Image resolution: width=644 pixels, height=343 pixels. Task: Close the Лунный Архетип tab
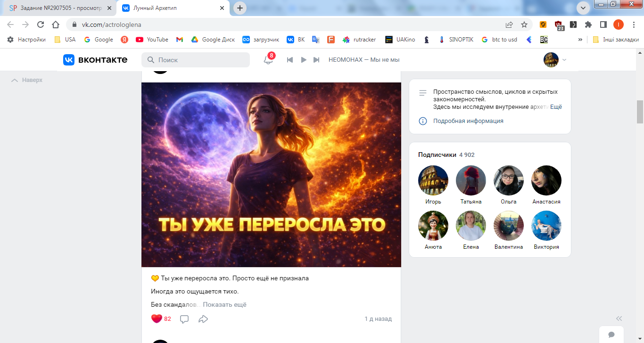coord(222,8)
